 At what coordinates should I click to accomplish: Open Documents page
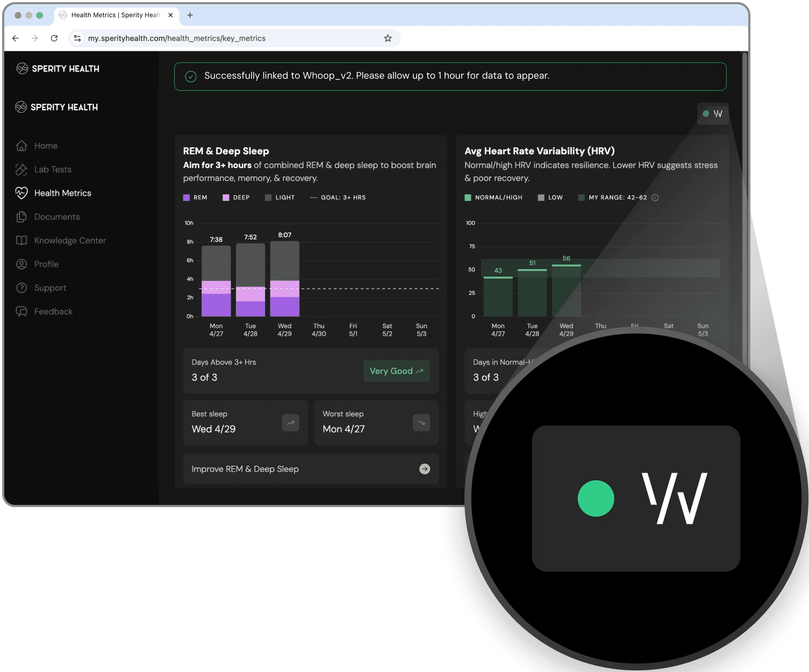(56, 216)
